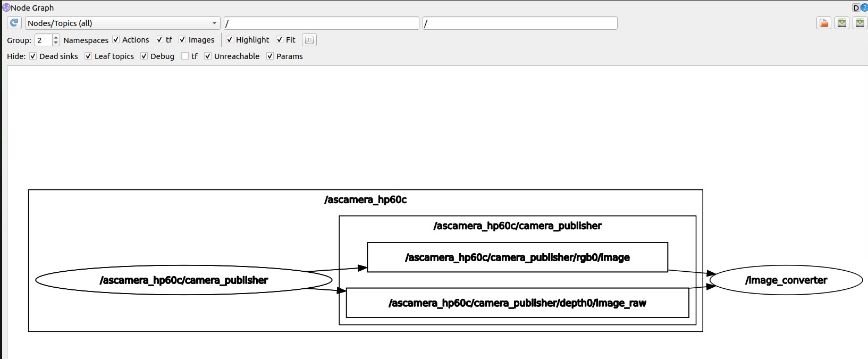Uncheck Hide Leaf topics
The image size is (868, 359).
click(88, 56)
